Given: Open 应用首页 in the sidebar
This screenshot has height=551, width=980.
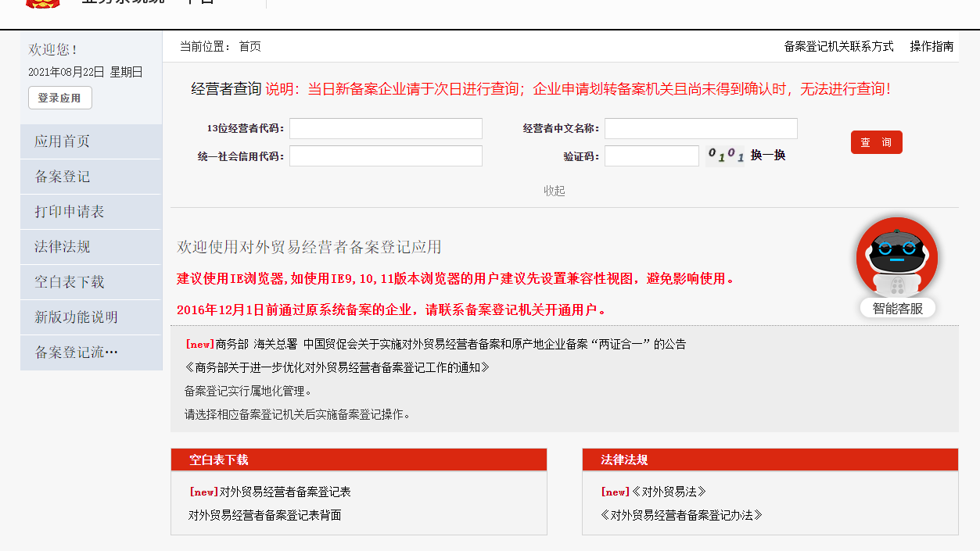Looking at the screenshot, I should (63, 141).
